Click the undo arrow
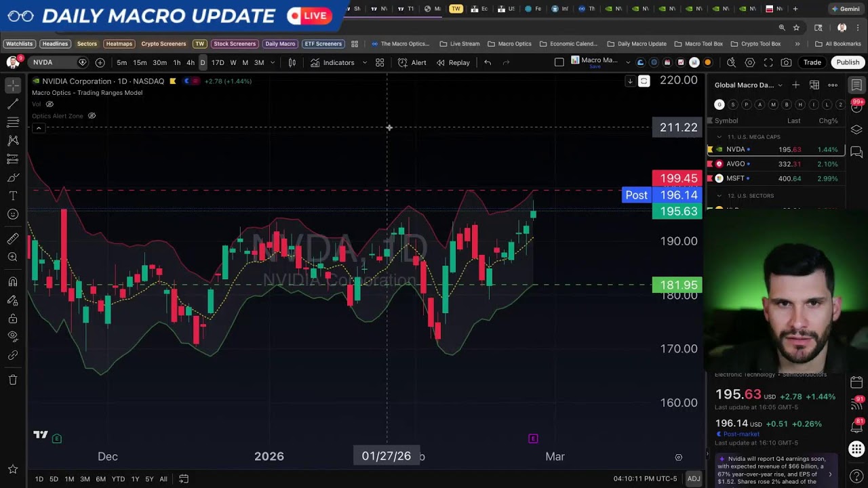 pos(487,62)
